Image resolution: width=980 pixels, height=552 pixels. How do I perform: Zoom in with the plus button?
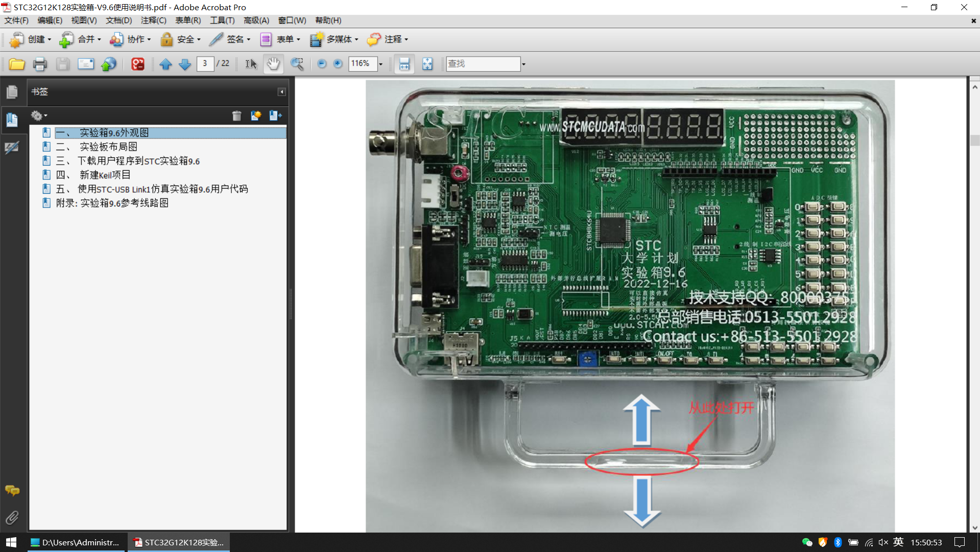(x=338, y=63)
